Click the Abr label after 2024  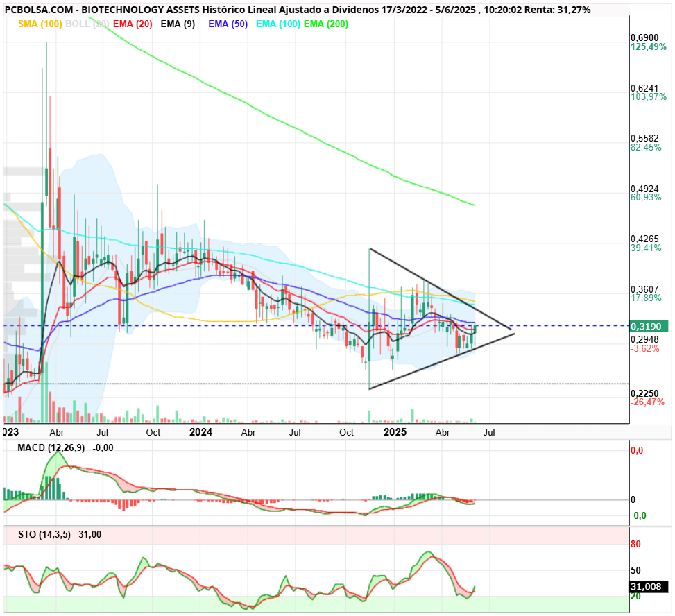point(248,433)
